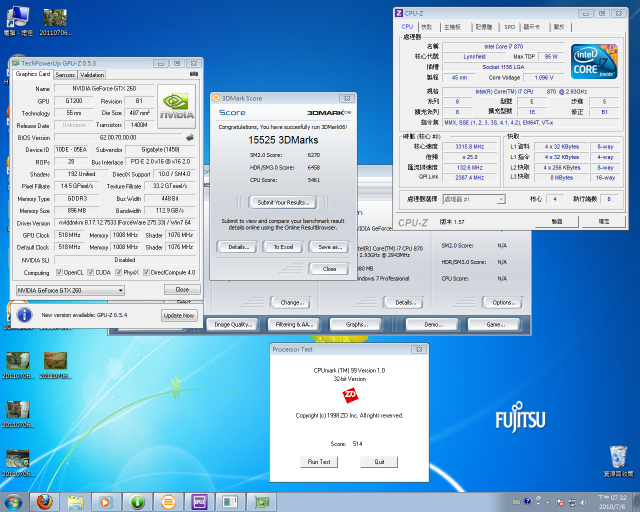Click the BIOS save chip icon in GPU-Z

pos(190,137)
